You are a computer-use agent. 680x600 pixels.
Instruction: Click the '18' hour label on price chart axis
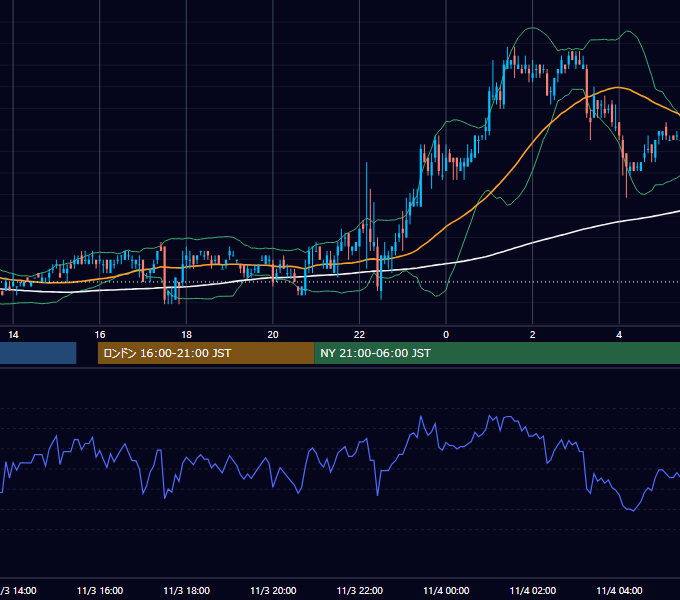(186, 335)
